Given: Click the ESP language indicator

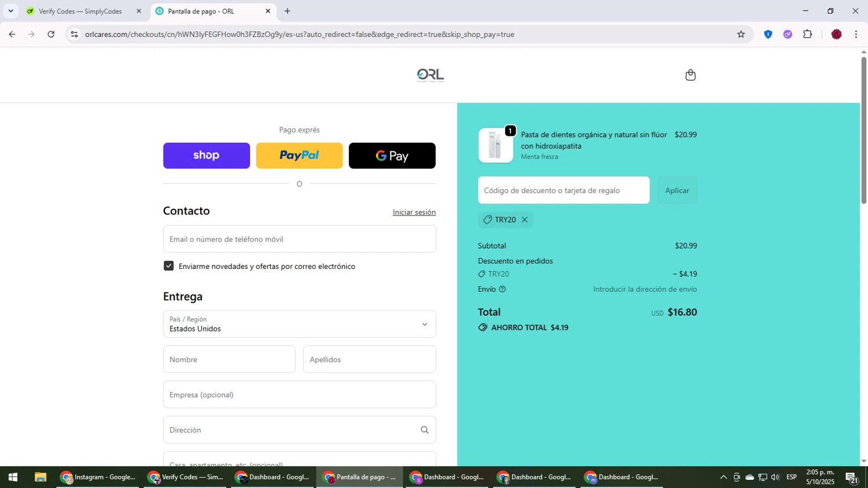Looking at the screenshot, I should (792, 477).
